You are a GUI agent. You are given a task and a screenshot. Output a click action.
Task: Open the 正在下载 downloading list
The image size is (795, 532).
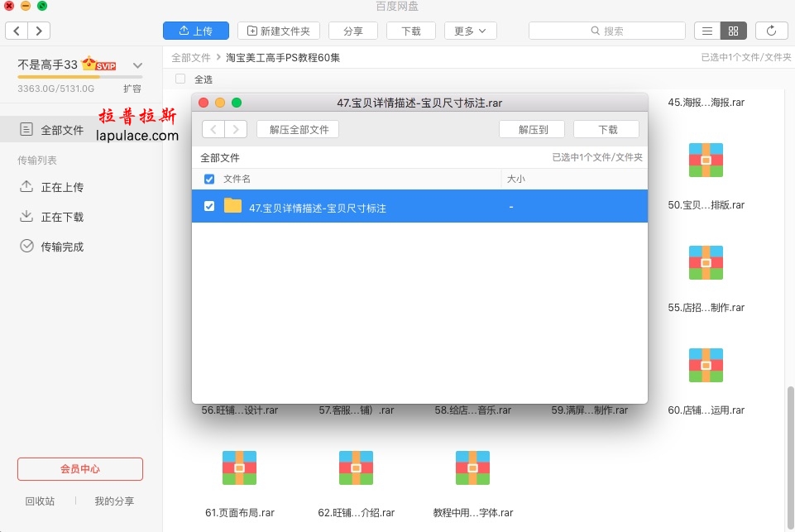pyautogui.click(x=62, y=217)
